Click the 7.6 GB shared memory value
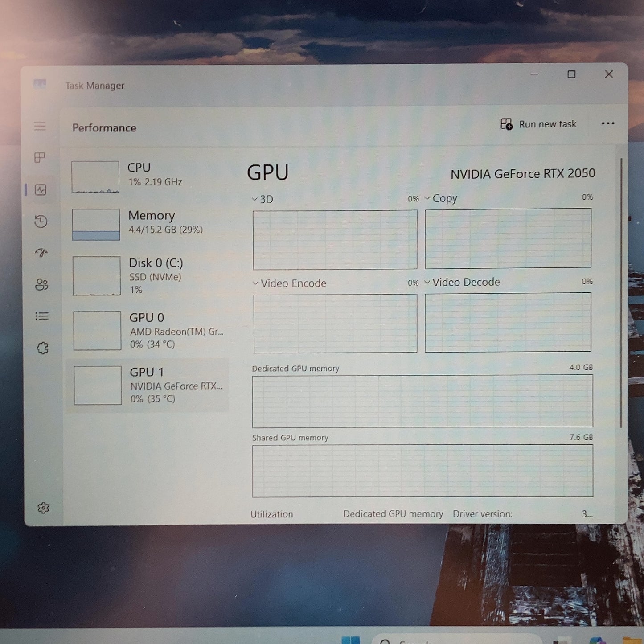The height and width of the screenshot is (644, 644). click(x=581, y=437)
